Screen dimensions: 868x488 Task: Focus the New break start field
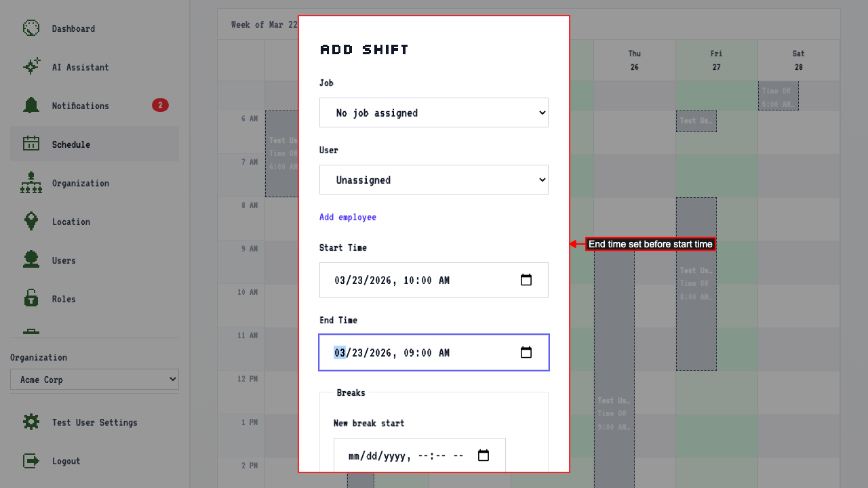[x=420, y=455]
